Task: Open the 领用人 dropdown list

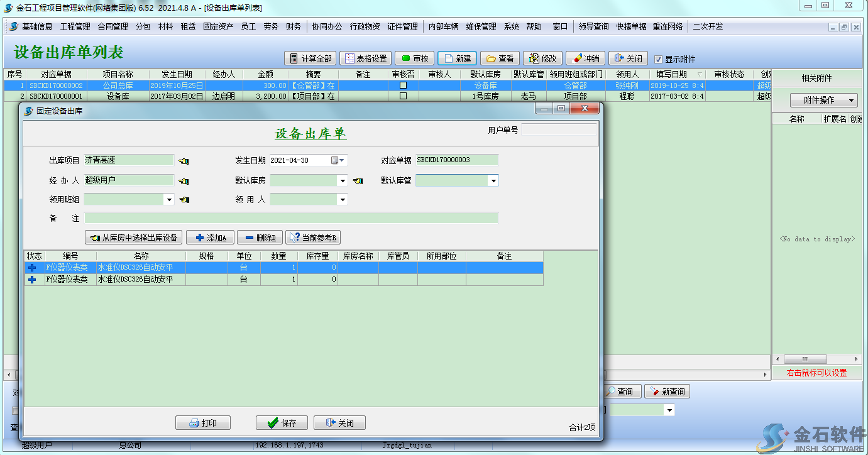Action: click(342, 200)
